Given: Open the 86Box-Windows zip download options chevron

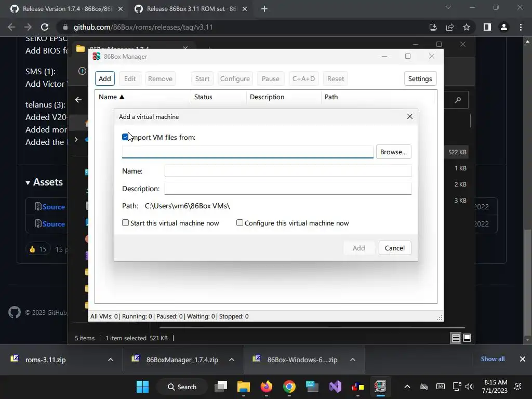Looking at the screenshot, I should pyautogui.click(x=353, y=360).
